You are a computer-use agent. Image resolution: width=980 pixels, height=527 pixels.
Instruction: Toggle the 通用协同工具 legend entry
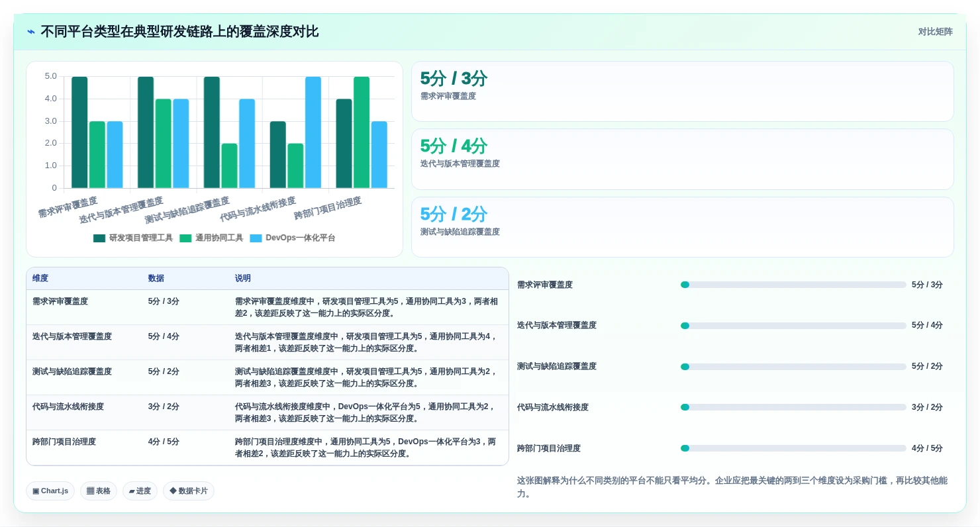tap(211, 238)
